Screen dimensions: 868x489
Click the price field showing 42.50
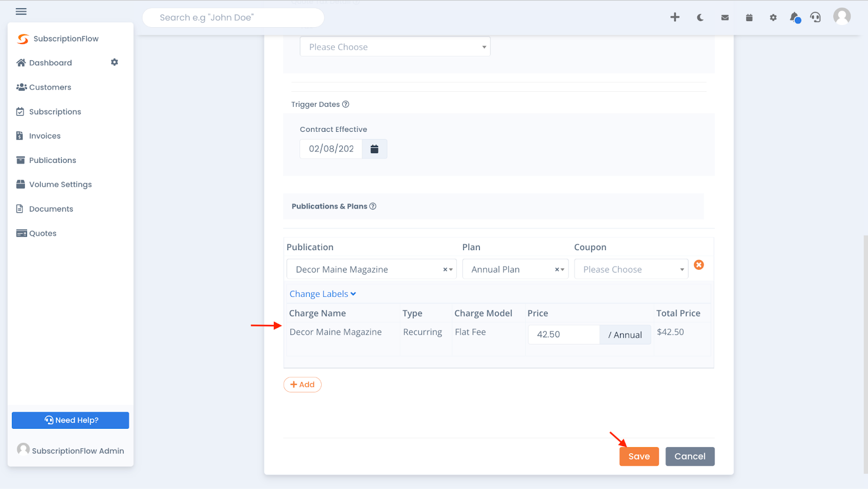click(x=564, y=334)
